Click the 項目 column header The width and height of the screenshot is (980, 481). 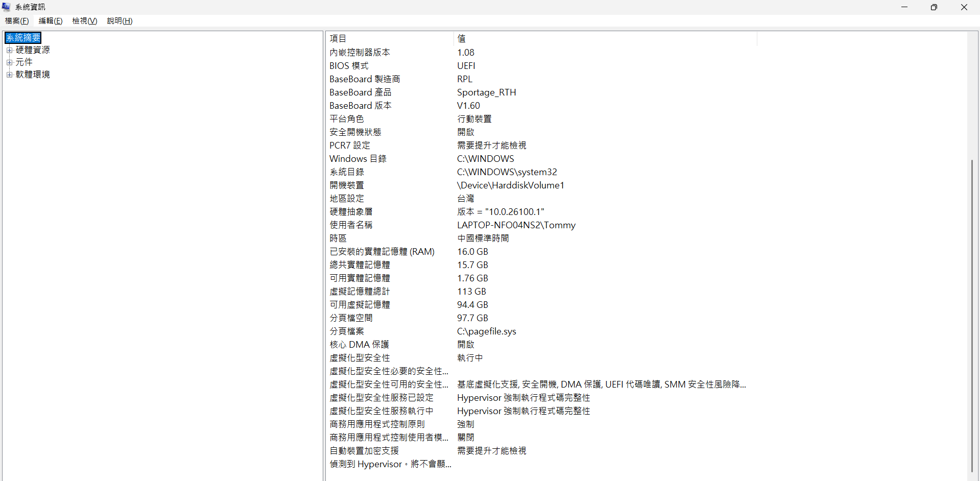click(x=390, y=39)
